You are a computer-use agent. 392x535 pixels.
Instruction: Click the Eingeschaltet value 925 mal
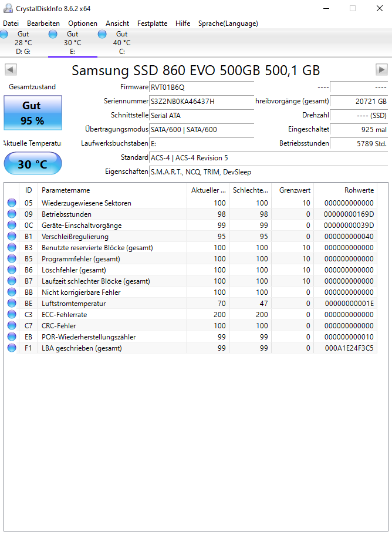coord(359,130)
